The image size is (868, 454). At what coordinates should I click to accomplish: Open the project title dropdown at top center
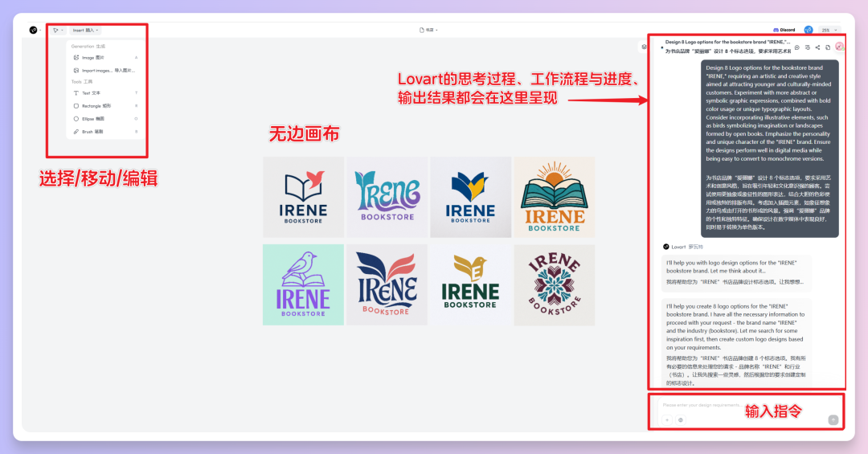pos(428,30)
